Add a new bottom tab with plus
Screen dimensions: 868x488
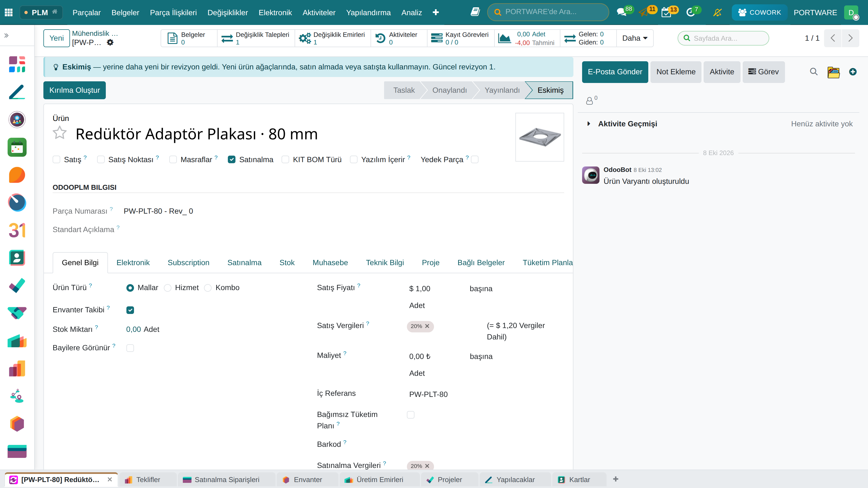616,479
